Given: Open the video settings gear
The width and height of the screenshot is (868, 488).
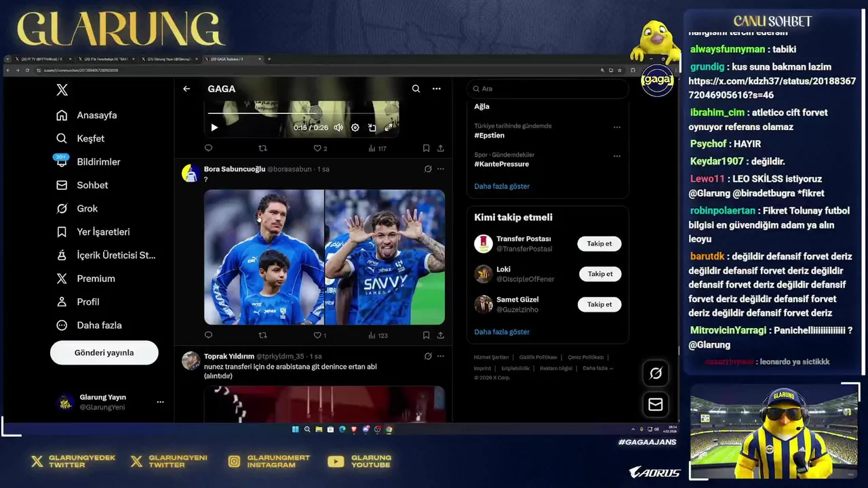Looking at the screenshot, I should [x=355, y=127].
